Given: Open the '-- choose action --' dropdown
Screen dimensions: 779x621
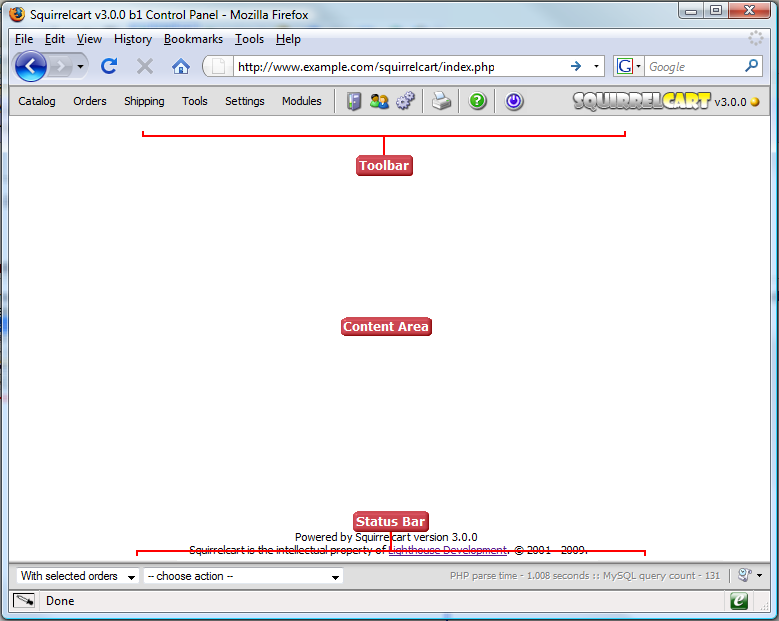Looking at the screenshot, I should point(243,576).
